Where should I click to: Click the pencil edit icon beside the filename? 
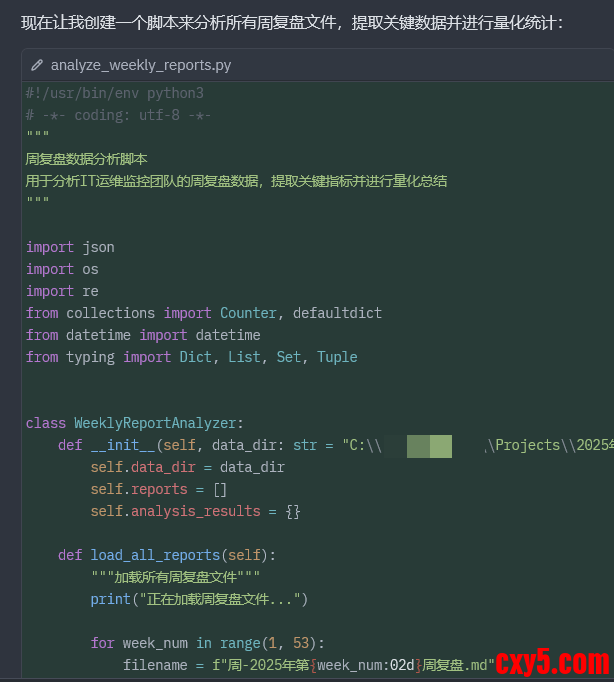[37, 65]
